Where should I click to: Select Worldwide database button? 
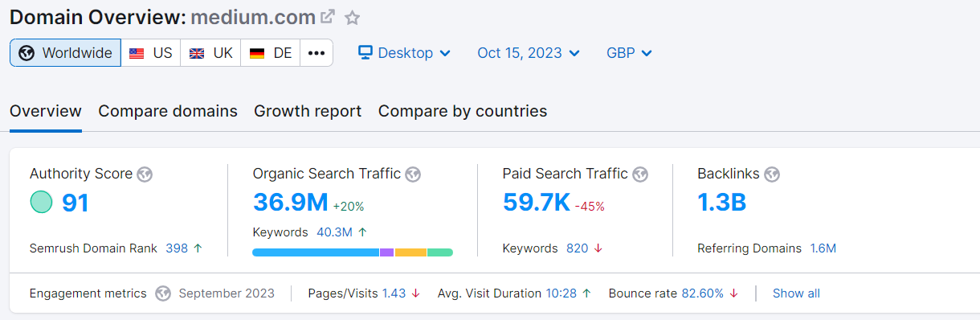pos(66,53)
